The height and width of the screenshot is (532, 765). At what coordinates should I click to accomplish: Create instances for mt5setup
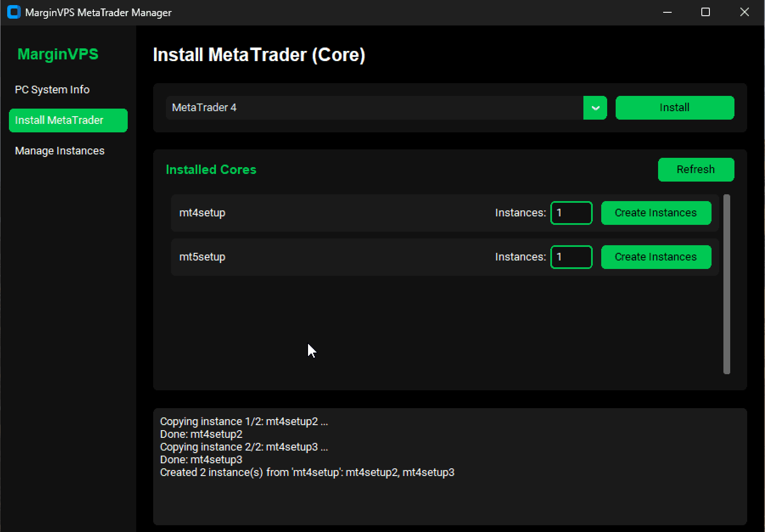(x=656, y=257)
